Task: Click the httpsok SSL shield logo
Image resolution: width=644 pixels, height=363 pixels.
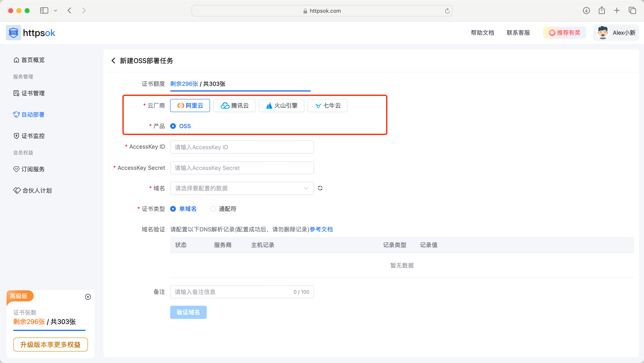Action: point(13,32)
